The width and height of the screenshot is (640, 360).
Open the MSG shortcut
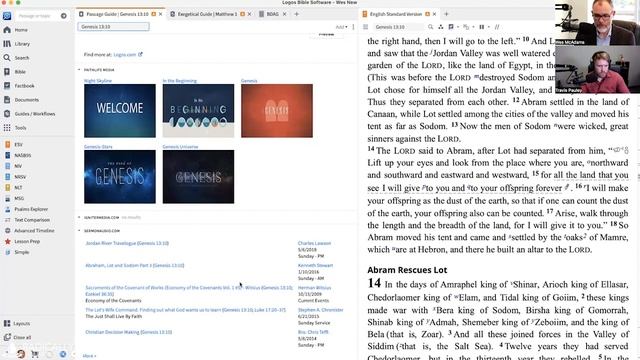click(15, 198)
